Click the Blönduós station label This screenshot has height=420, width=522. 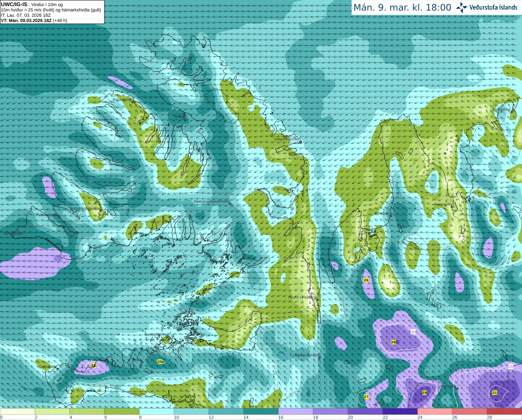pos(382,213)
